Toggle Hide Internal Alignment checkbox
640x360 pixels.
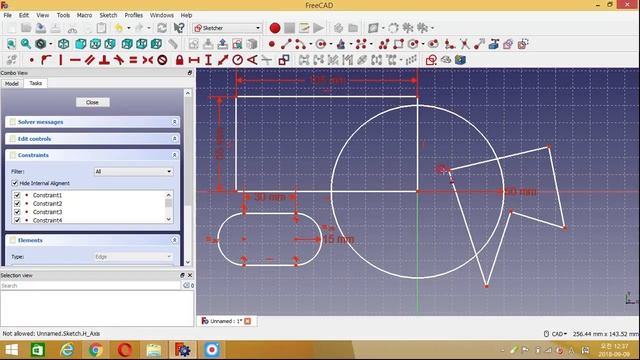pos(15,183)
